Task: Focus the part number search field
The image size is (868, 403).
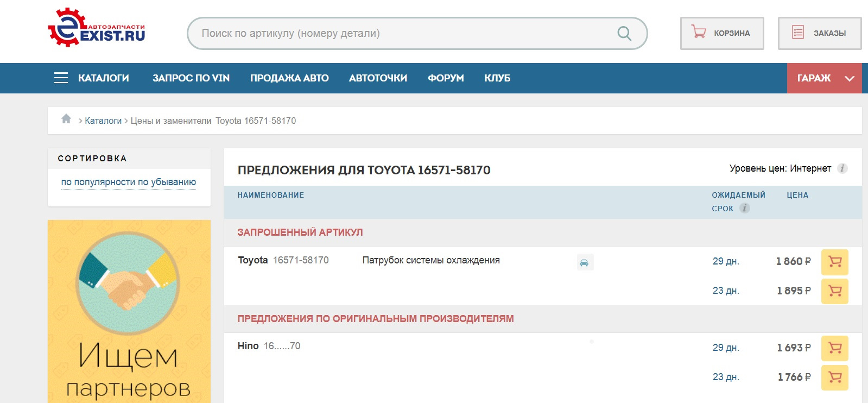Action: click(x=417, y=33)
